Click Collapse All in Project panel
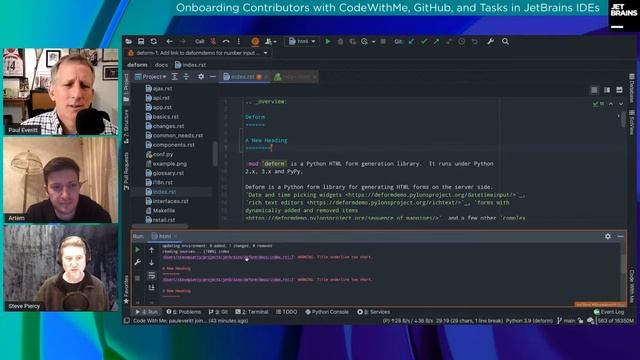The image size is (640, 360). 187,77
